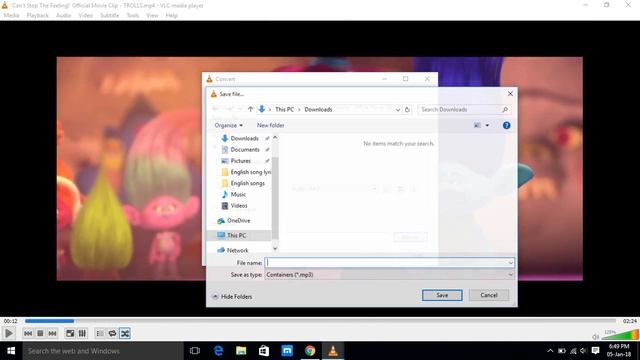The width and height of the screenshot is (640, 360).
Task: Open Task View from the taskbar
Action: (x=195, y=351)
